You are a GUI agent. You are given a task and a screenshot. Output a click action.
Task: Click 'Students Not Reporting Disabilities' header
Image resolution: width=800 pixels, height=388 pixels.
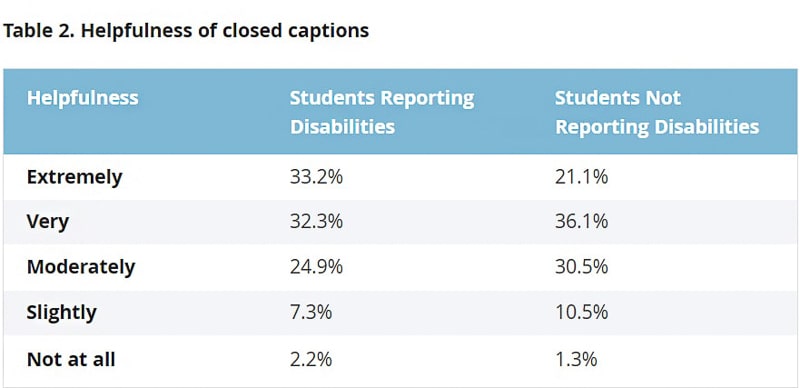click(657, 112)
